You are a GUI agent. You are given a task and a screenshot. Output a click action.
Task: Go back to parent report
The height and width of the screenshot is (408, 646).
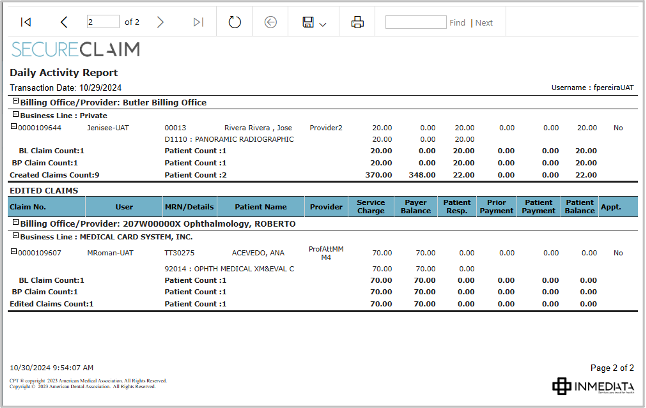pos(270,22)
